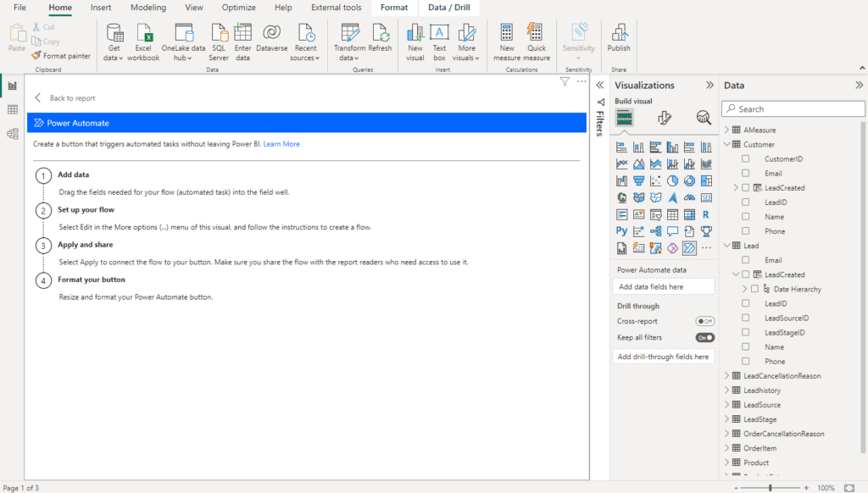
Task: Toggle the Cross-report drill through switch
Action: (704, 322)
